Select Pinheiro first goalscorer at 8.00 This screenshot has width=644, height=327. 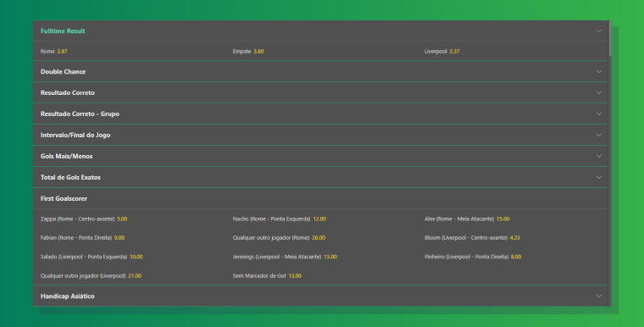point(473,257)
